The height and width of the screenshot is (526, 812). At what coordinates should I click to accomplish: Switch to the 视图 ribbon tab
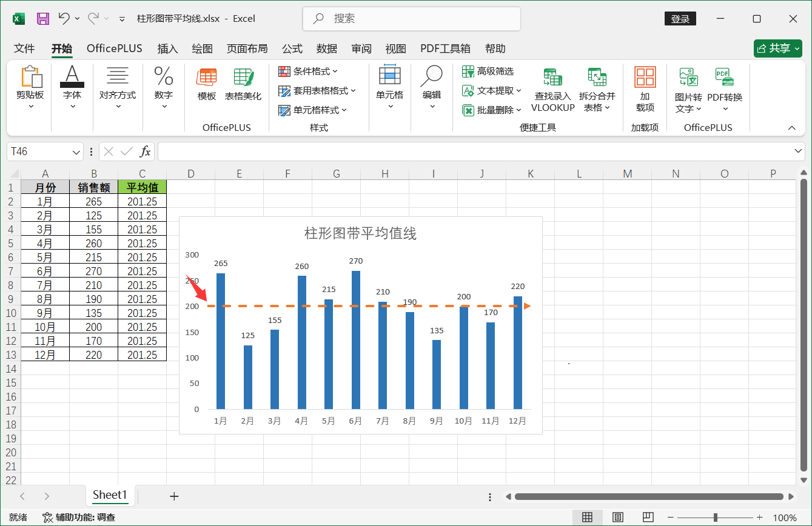pos(396,48)
